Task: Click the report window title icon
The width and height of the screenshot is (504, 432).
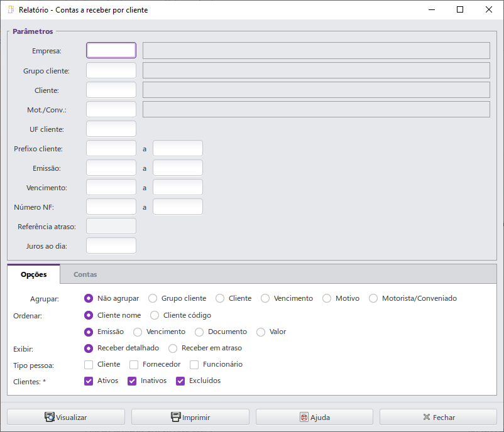Action: (11, 9)
